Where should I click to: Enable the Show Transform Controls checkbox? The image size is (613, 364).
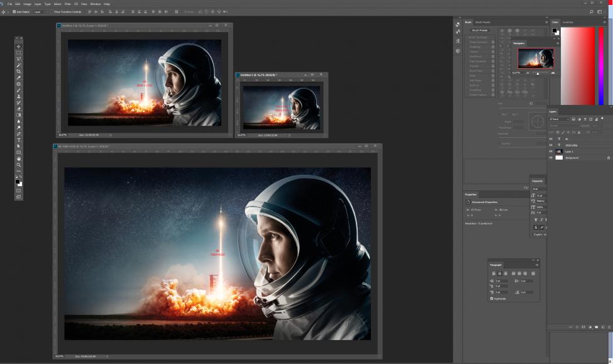pos(52,11)
